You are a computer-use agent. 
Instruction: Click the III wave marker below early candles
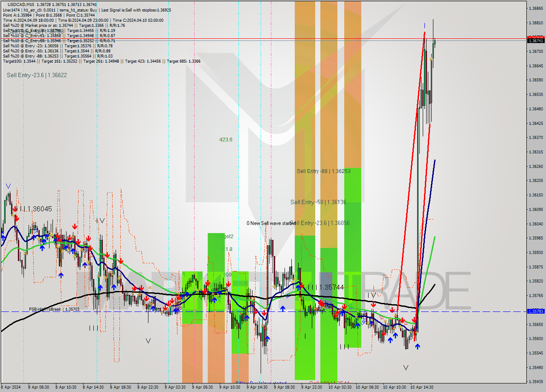93,328
